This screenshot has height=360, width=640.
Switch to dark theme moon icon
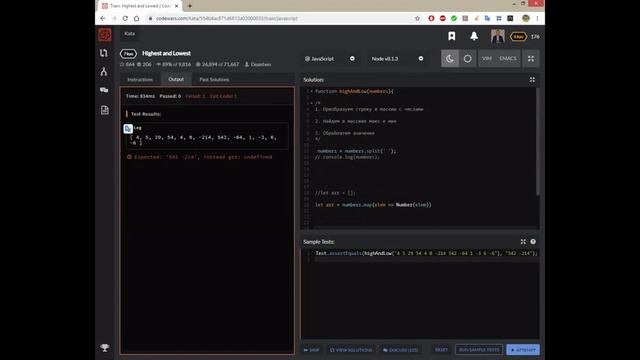click(x=450, y=59)
